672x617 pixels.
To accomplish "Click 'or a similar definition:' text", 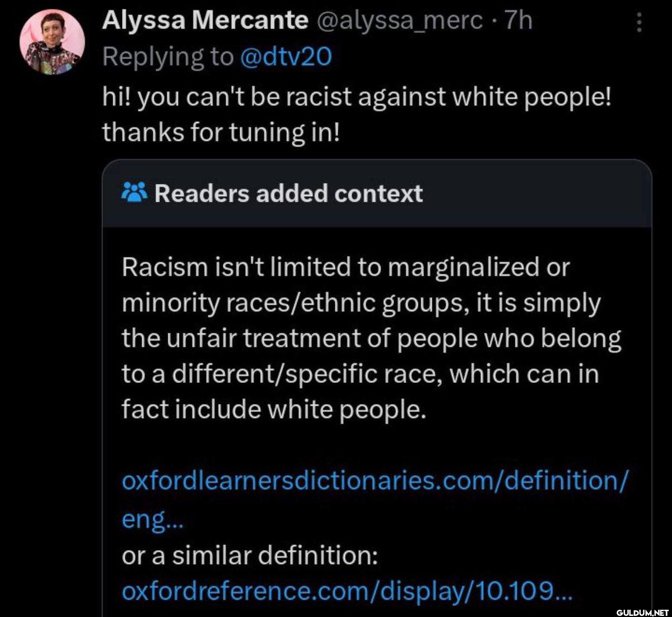I will [250, 556].
